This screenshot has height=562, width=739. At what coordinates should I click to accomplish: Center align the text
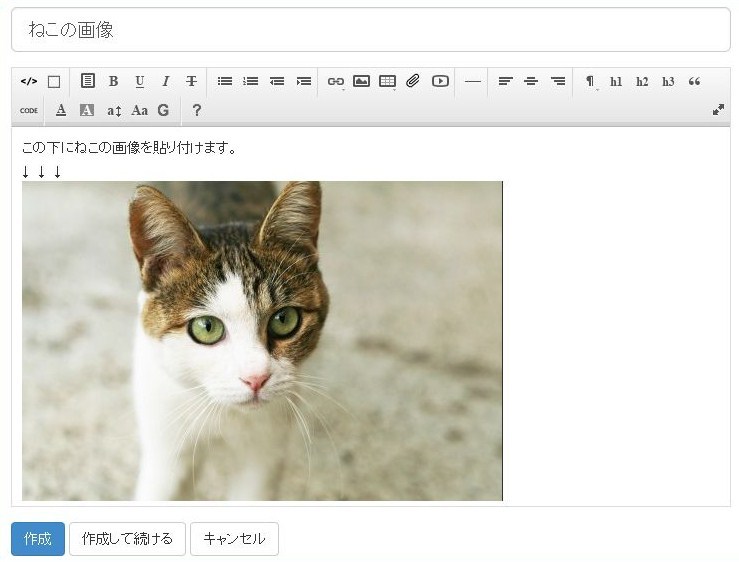point(532,82)
